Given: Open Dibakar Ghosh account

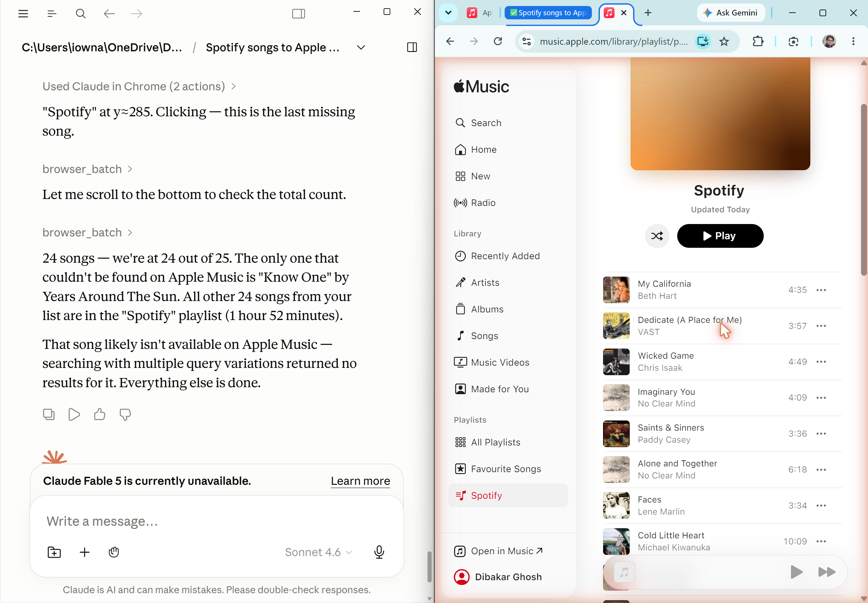Looking at the screenshot, I should click(498, 577).
